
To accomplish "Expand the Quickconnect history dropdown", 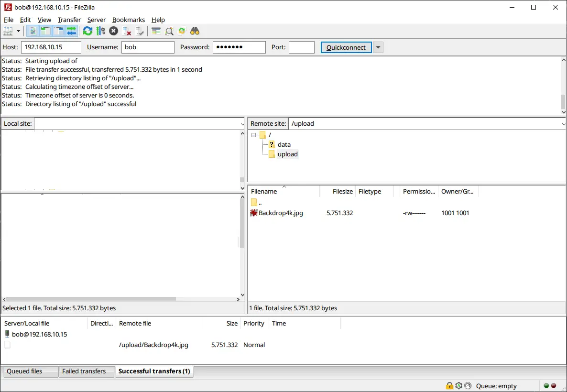I will click(x=378, y=47).
